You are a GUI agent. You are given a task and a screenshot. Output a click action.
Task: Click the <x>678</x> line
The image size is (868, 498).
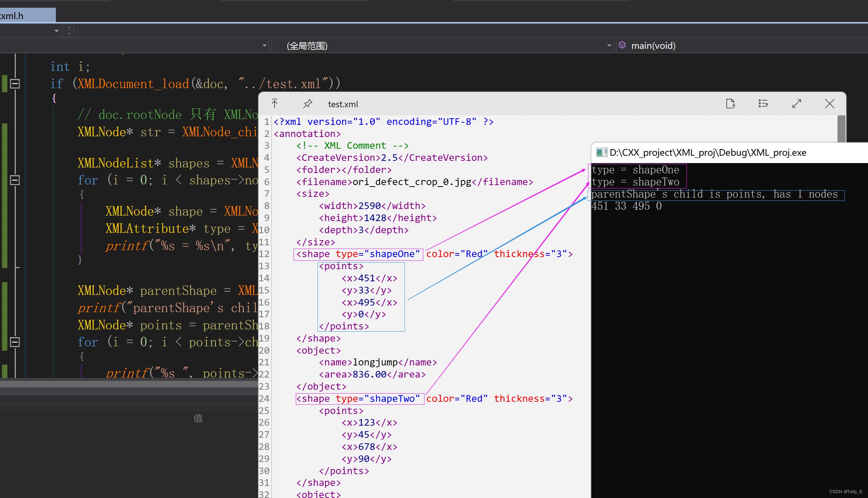369,447
